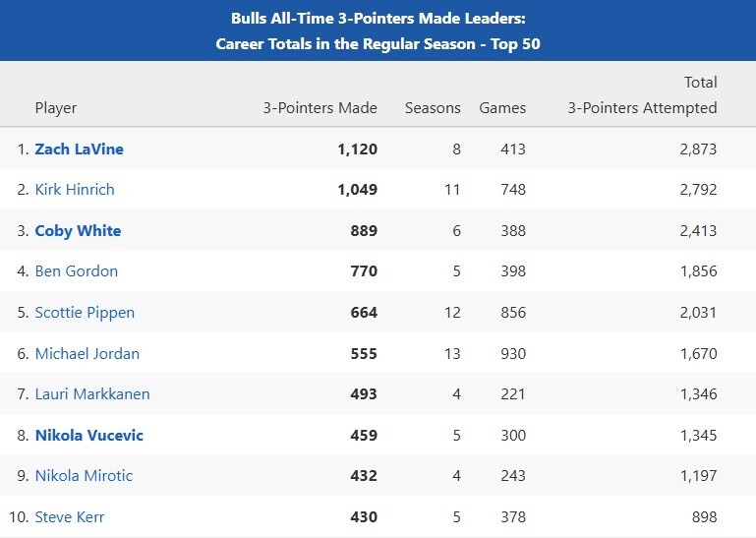Select Scottie Pippen's 12 seasons cell

coord(451,313)
